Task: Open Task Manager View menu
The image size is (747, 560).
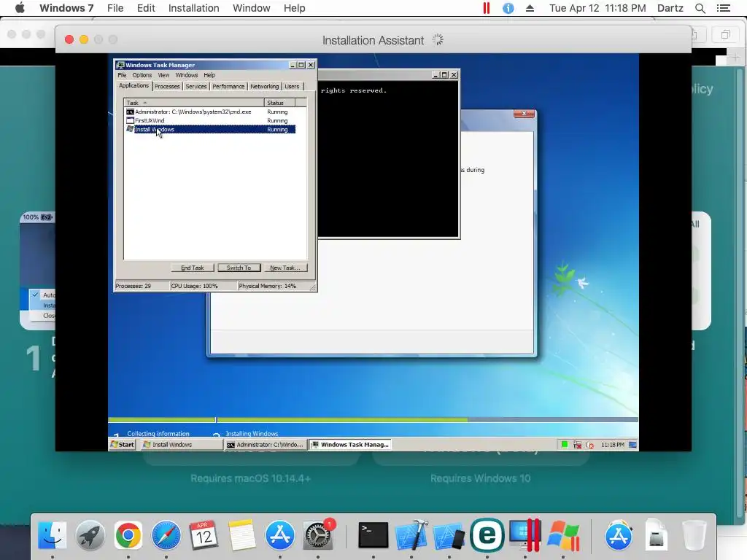Action: [x=163, y=75]
